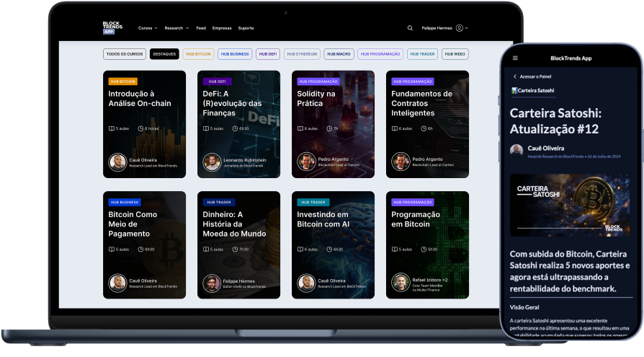Screen dimensions: 644x357
Task: Filter by Hub Web3 tag
Action: tap(455, 54)
